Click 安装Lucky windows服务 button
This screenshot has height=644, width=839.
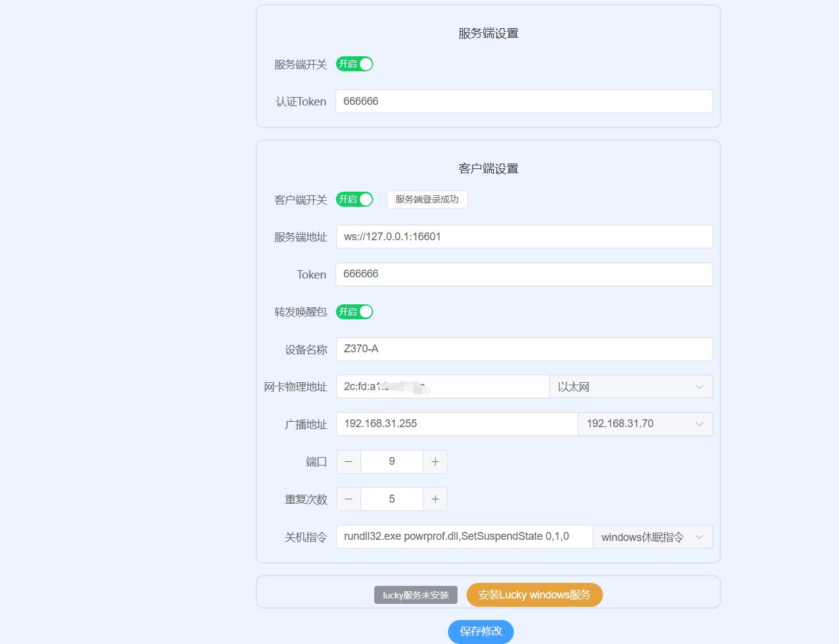click(534, 595)
